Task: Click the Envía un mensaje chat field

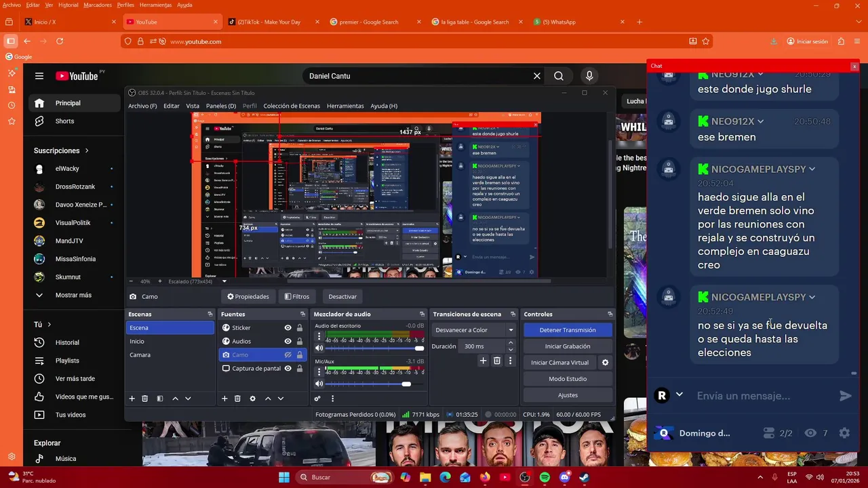Action: point(763,396)
